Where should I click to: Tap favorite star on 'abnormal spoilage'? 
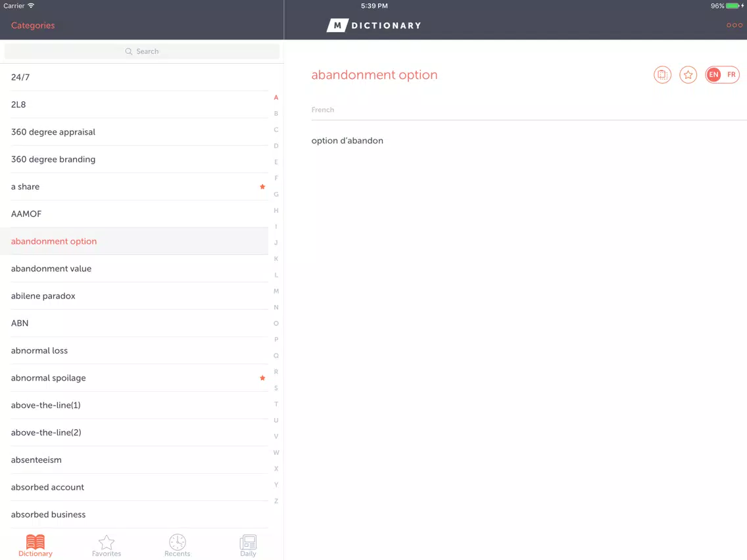point(262,378)
